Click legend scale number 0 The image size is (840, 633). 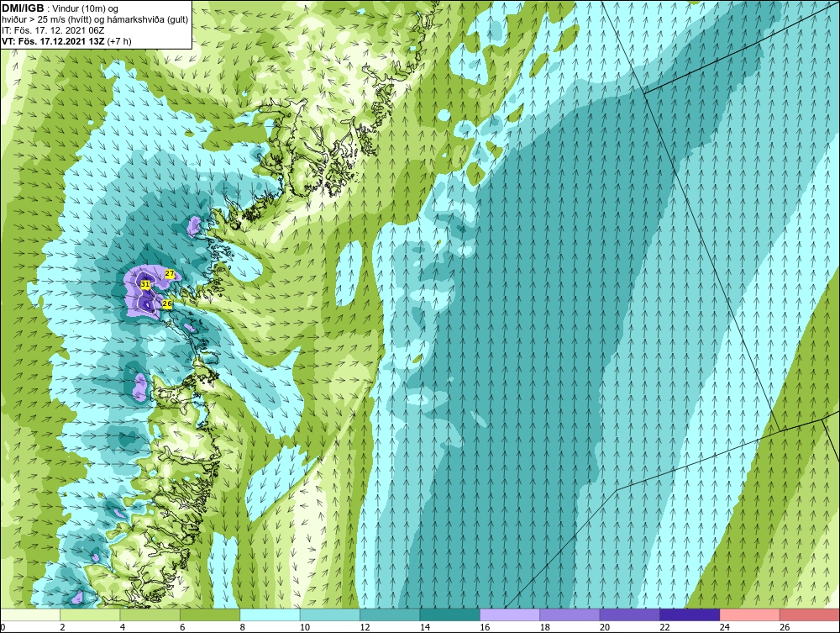click(x=3, y=627)
